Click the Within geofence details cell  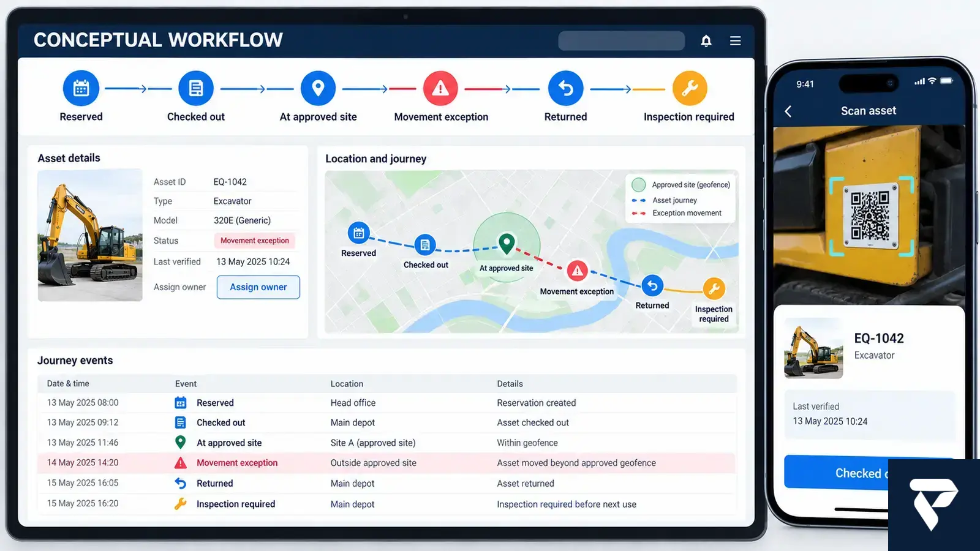pyautogui.click(x=527, y=443)
